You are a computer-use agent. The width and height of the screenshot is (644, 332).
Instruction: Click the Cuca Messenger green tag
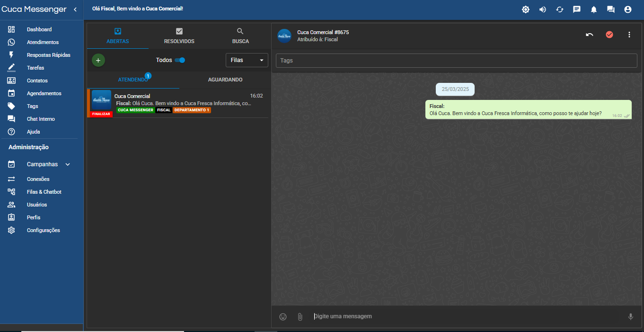point(135,110)
